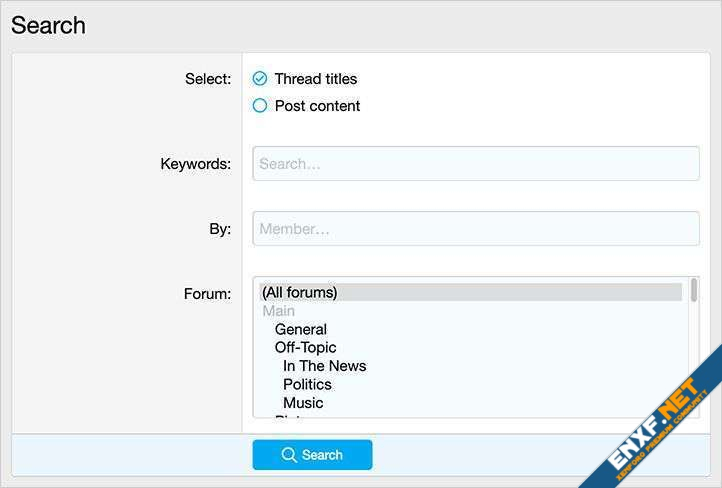Click the forum list scrollbar thumb
Screen dimensions: 722x488
[x=694, y=290]
